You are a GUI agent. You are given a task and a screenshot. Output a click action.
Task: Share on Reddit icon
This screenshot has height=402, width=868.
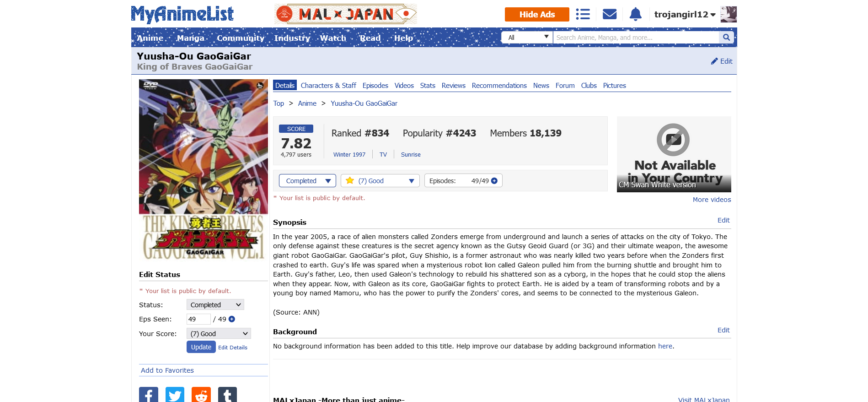tap(201, 395)
